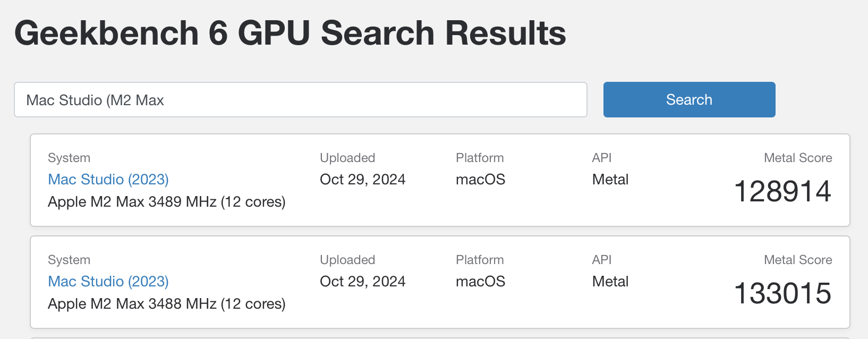Click the Search button
The height and width of the screenshot is (339, 868).
coord(688,99)
